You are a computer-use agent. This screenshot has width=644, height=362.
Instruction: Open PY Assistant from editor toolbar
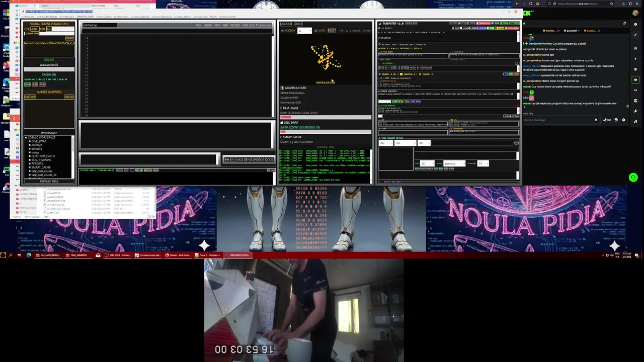[264, 25]
